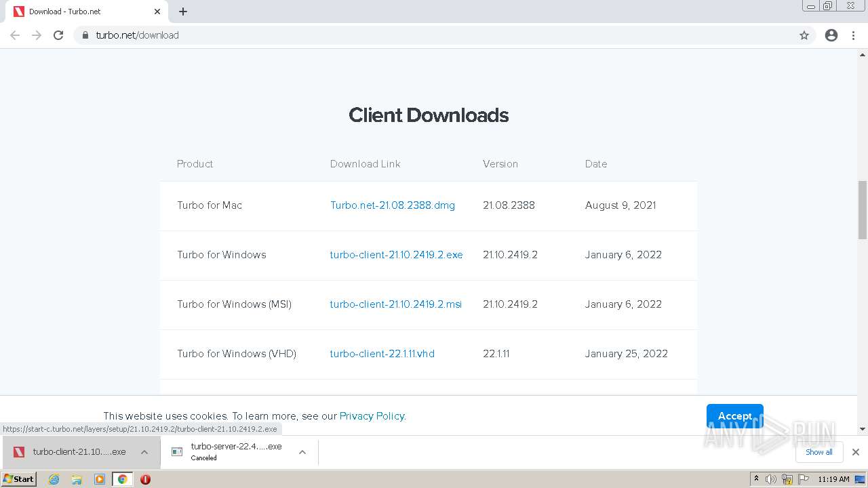Screen dimensions: 868x488
Task: Click the Download Link column header
Action: [365, 164]
